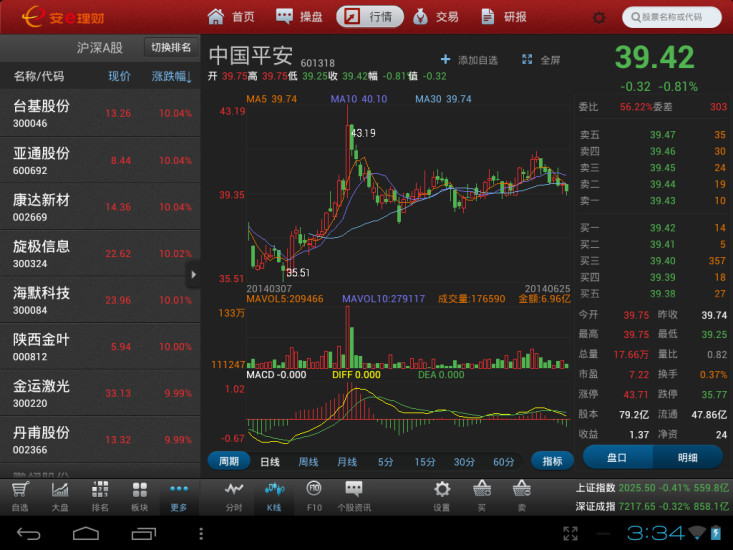
Task: Open the 首页 home tab
Action: 231,17
